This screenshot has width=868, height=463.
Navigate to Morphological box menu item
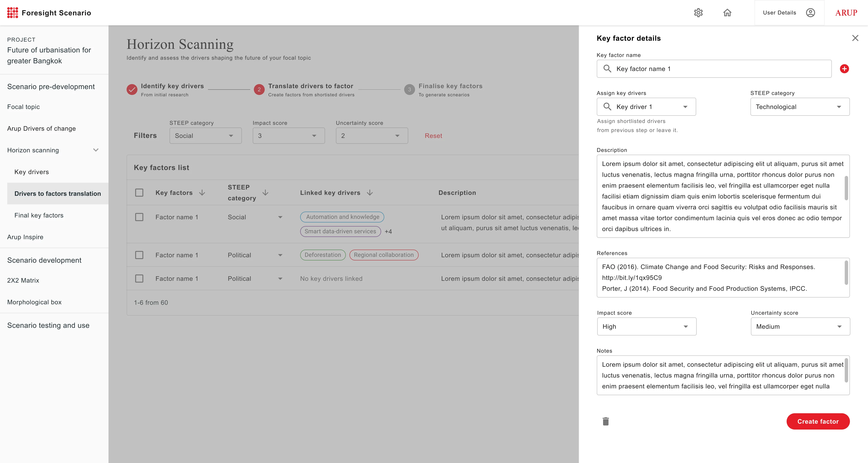pyautogui.click(x=34, y=302)
